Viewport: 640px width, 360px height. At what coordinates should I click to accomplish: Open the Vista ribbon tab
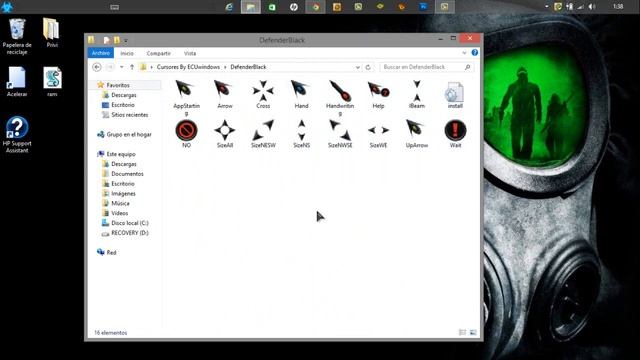190,53
